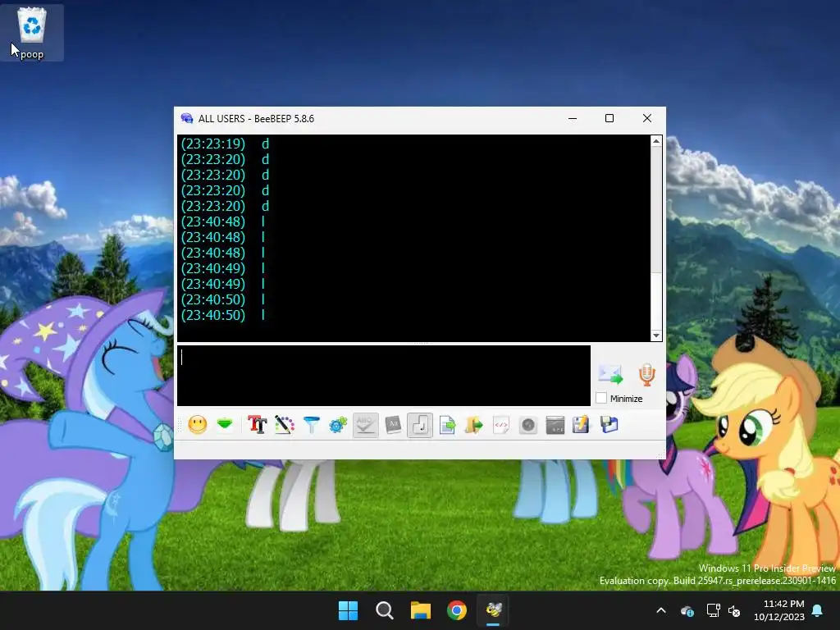
Task: Maximize the BeeBEEP window
Action: tap(609, 118)
